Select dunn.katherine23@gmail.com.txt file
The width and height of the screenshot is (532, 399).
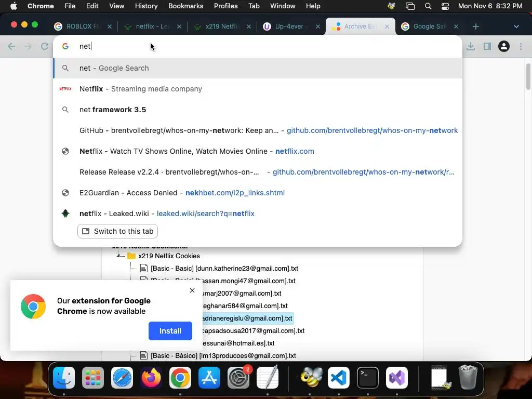coord(224,269)
